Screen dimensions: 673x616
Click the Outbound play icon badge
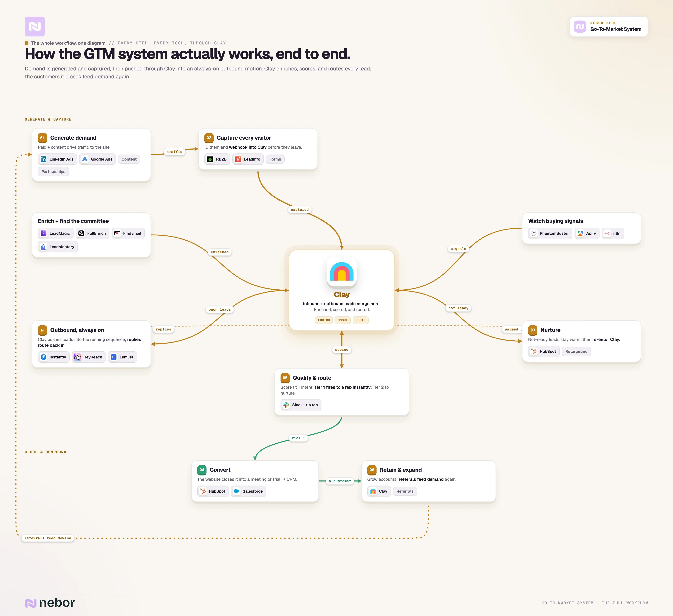click(x=42, y=330)
